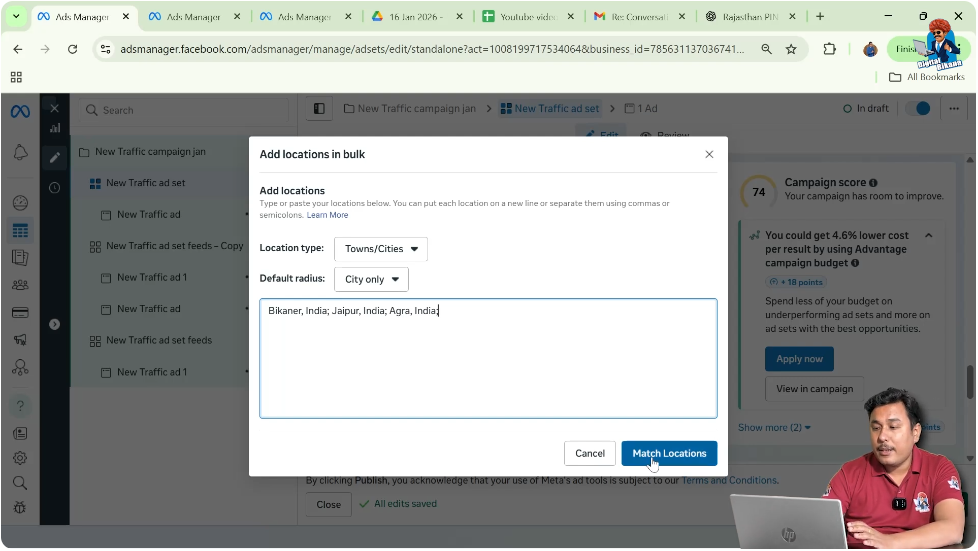Click the + 18 points badge
978x551 pixels.
pos(796,282)
